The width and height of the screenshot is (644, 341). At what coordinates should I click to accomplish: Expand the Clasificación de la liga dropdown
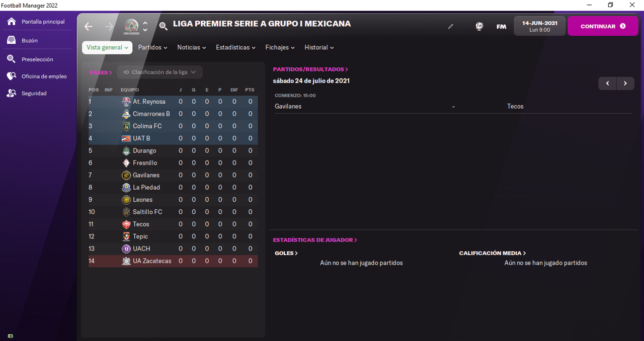coord(160,72)
